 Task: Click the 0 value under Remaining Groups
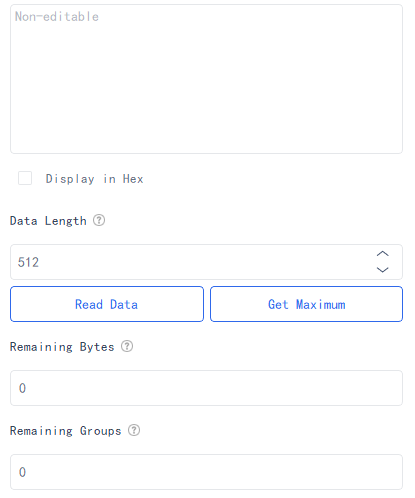click(x=22, y=472)
